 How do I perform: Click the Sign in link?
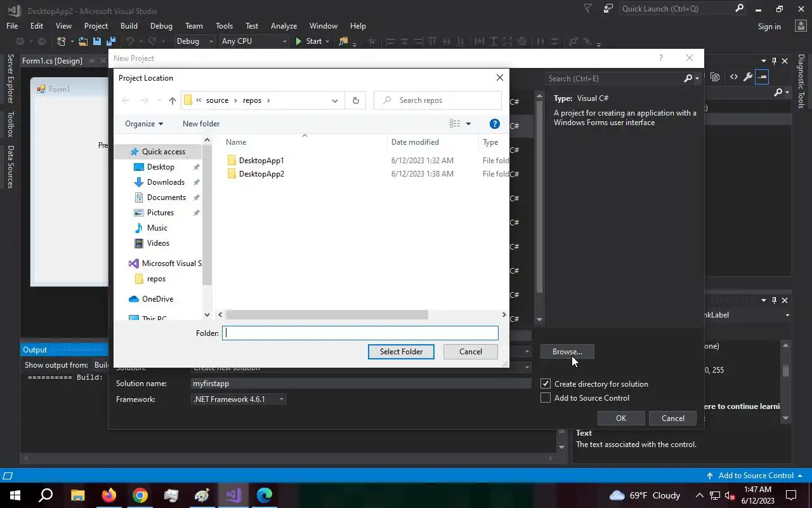click(769, 27)
